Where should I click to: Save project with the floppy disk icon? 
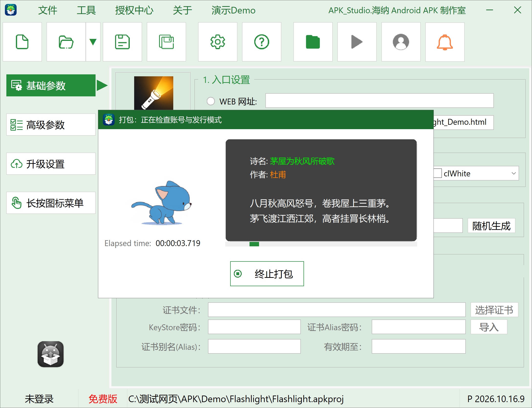[x=122, y=42]
